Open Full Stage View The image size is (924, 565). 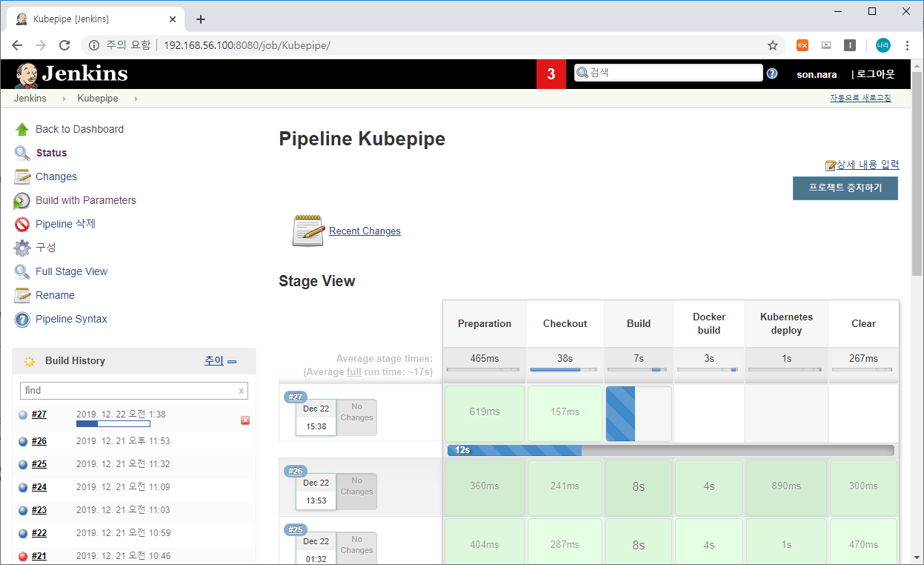(x=71, y=271)
